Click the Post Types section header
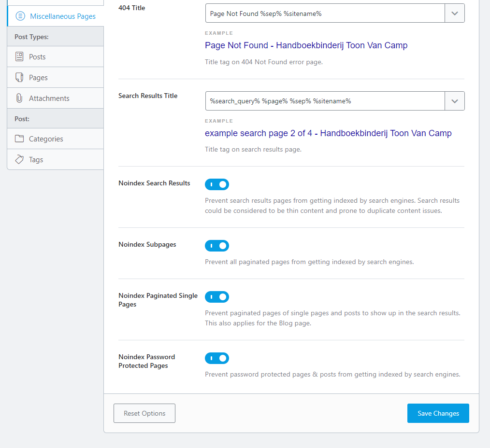The width and height of the screenshot is (490, 448). [x=55, y=37]
